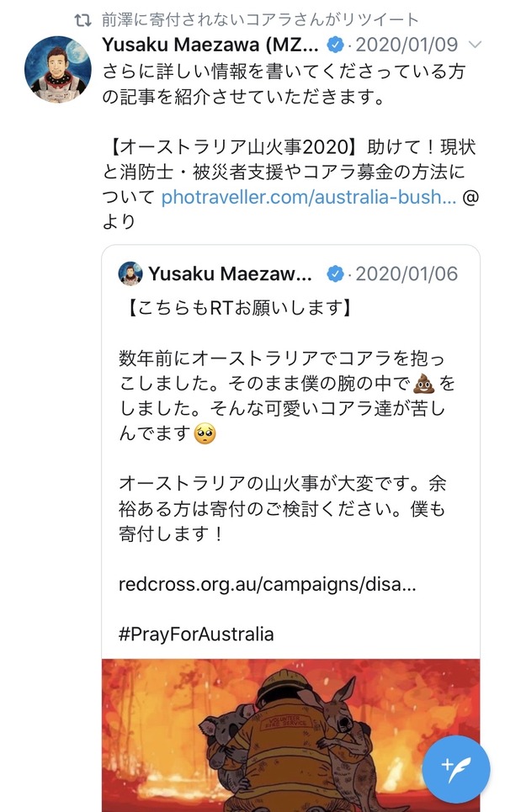This screenshot has height=812, width=505.
Task: Tap the #PrayForAustralia hashtag
Action: [196, 634]
